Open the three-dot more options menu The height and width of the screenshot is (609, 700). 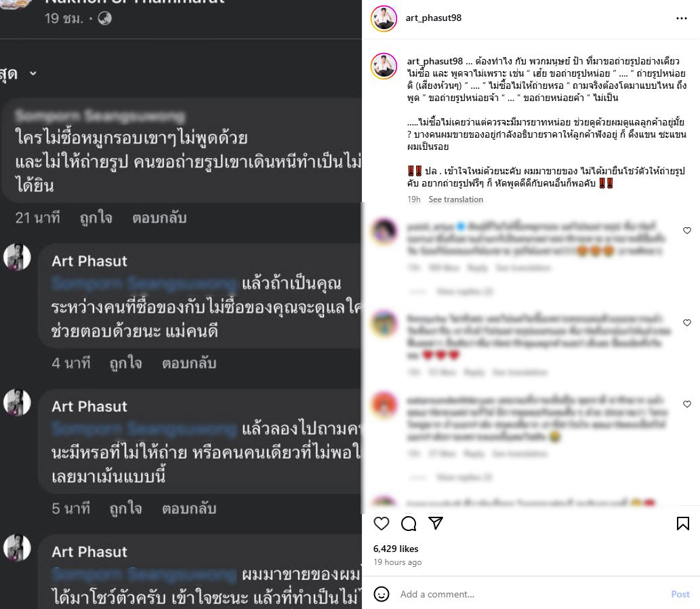(682, 18)
